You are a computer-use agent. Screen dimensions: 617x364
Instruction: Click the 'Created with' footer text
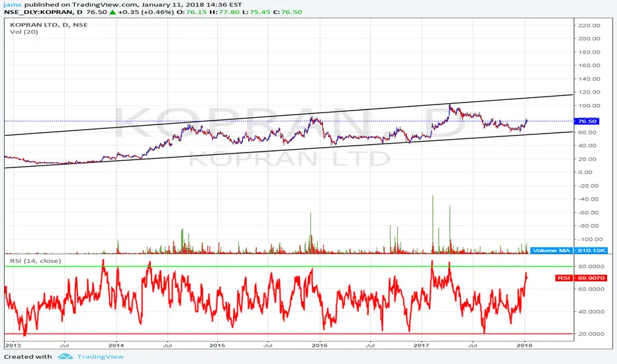28,357
